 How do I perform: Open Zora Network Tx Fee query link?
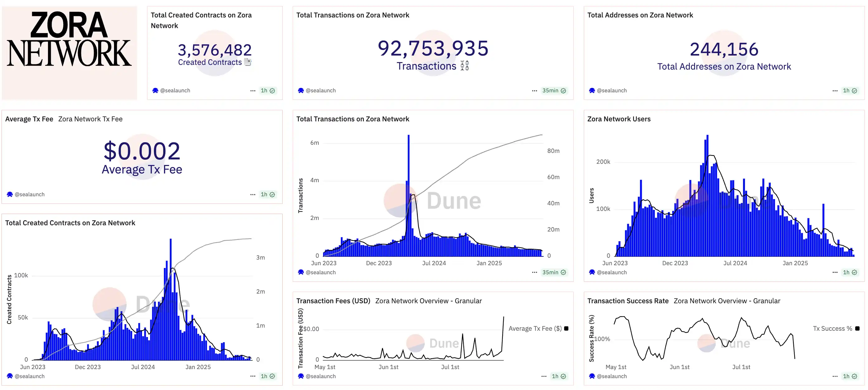[90, 119]
